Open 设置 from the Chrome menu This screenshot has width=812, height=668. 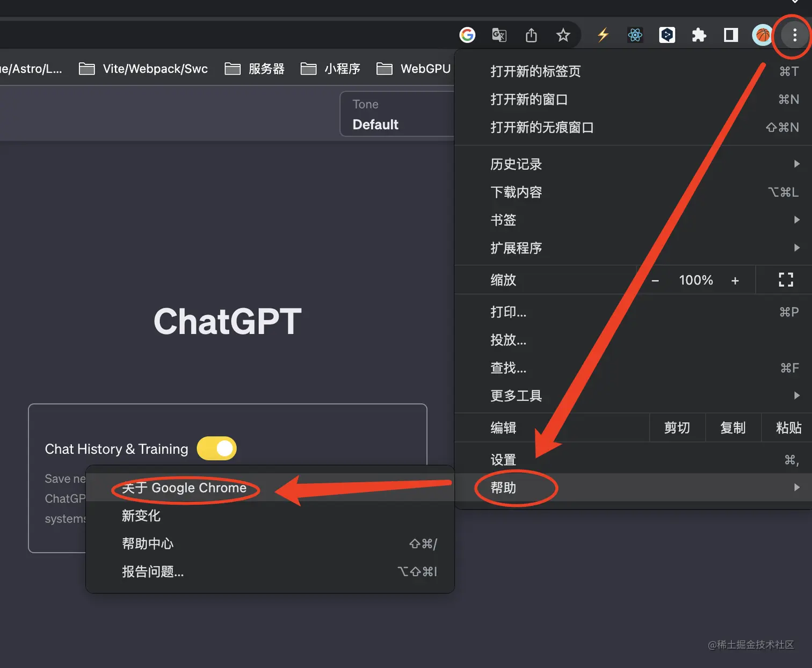[633, 460]
